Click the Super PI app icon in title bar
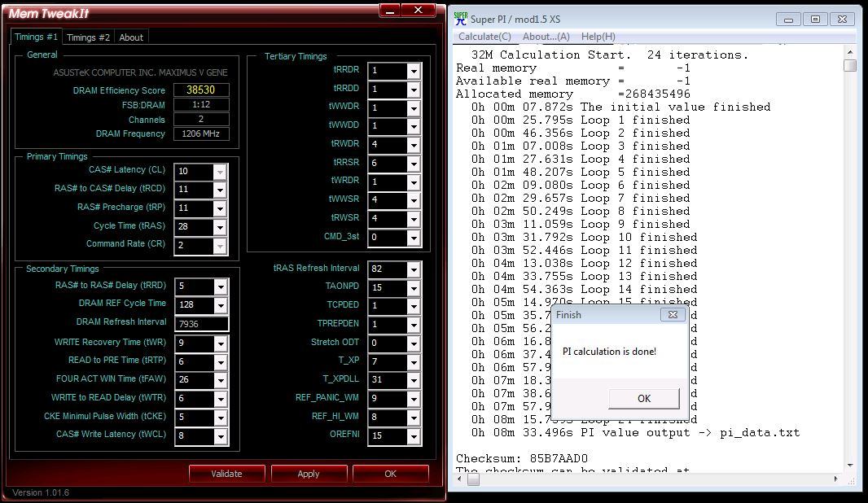The width and height of the screenshot is (868, 503). pyautogui.click(x=461, y=19)
